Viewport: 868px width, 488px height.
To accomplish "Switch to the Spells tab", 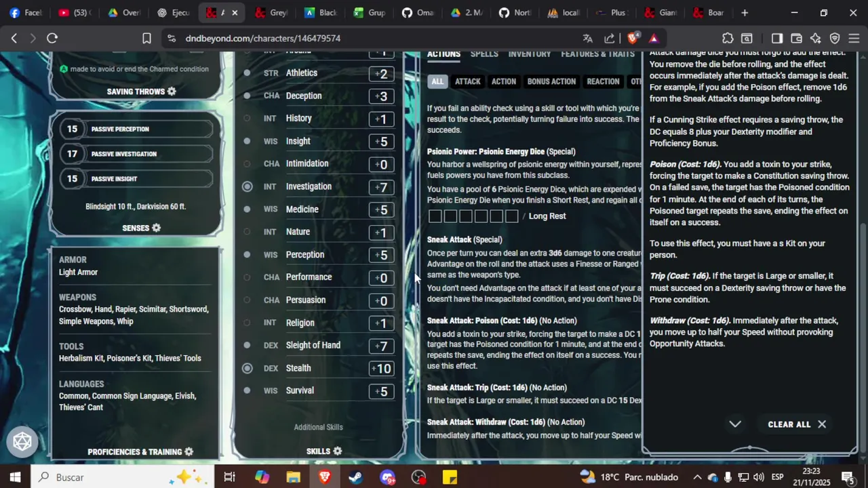I will (x=484, y=54).
